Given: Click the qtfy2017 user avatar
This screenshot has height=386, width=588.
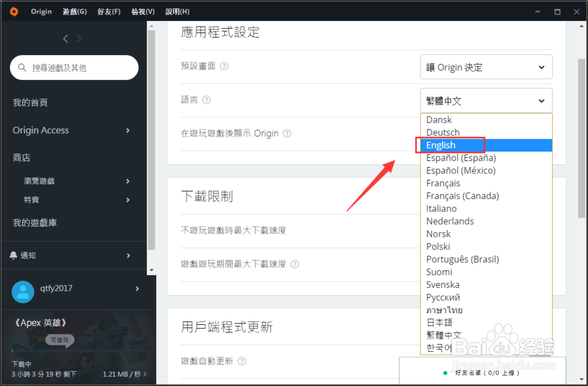Looking at the screenshot, I should (23, 292).
